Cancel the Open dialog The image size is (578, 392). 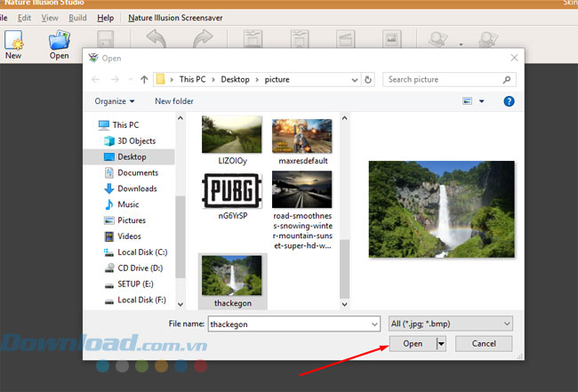483,343
